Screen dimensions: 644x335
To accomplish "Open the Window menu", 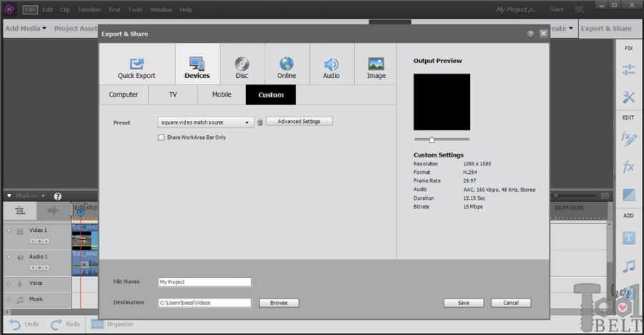I will coord(161,9).
